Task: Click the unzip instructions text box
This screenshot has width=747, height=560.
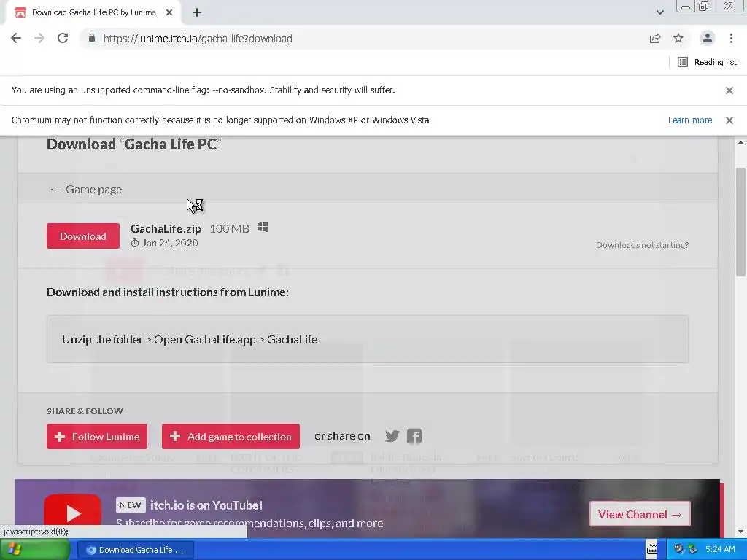Action: coord(368,339)
